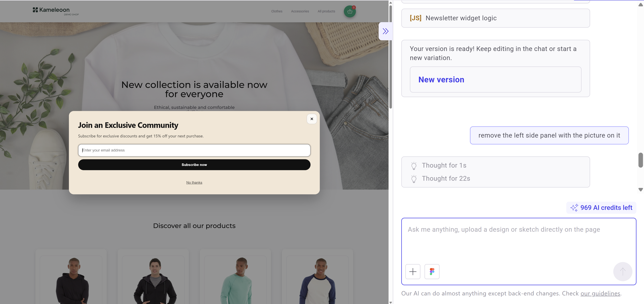Select the New version card
Screen dimensions: 644x304
click(495, 80)
